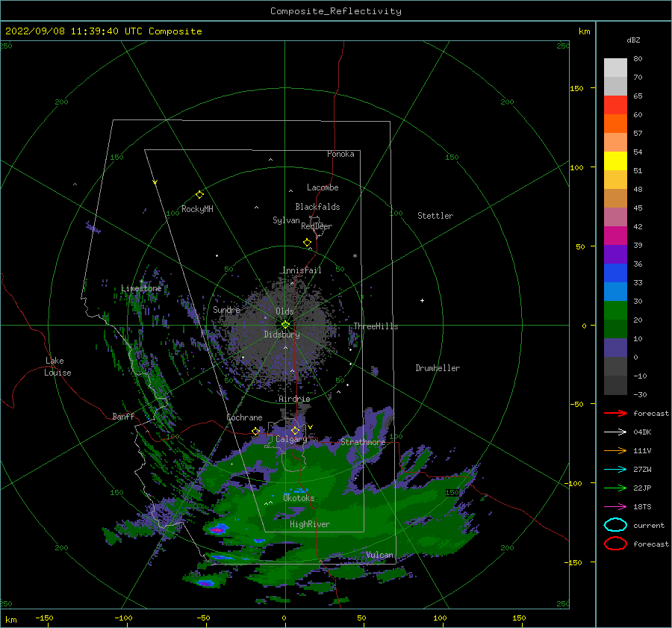This screenshot has height=628, width=672.
Task: Click the yellow diamond marker over Calgary
Action: tap(295, 430)
